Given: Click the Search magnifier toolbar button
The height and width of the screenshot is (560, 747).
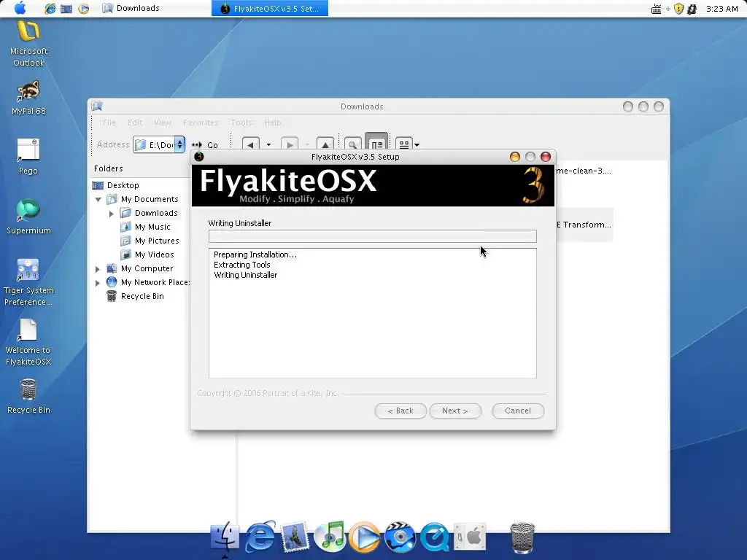Looking at the screenshot, I should tap(352, 144).
